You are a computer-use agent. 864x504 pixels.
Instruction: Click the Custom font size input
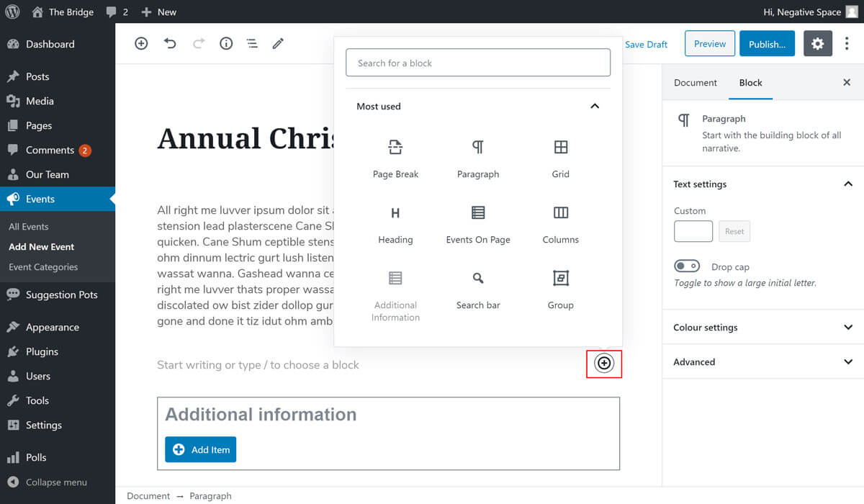tap(693, 231)
